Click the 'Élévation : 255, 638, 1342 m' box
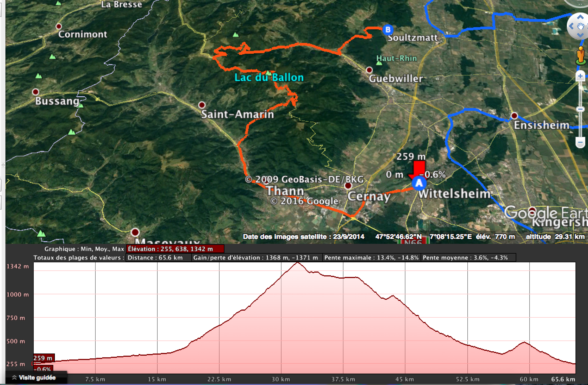Viewport: 588px width, 385px height. click(175, 249)
